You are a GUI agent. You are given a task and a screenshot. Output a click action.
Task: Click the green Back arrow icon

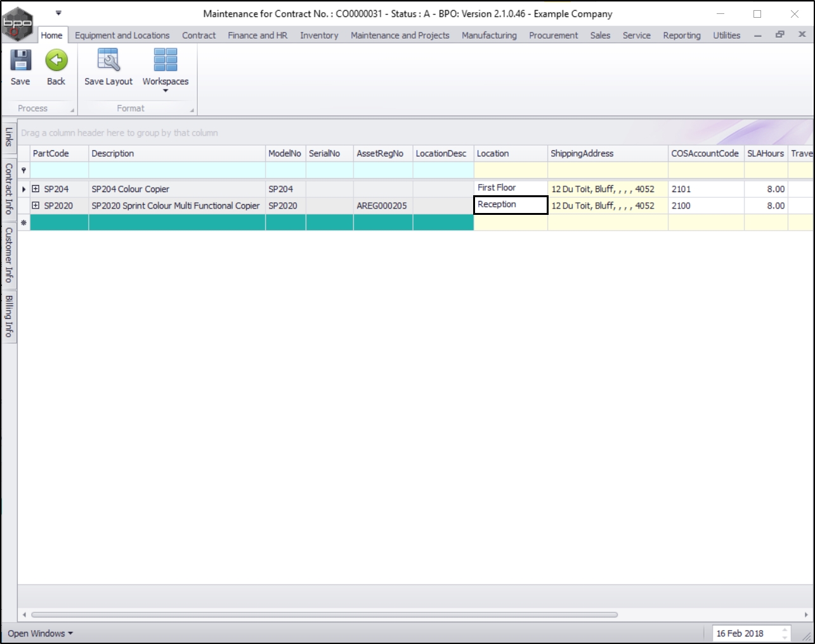(x=56, y=60)
